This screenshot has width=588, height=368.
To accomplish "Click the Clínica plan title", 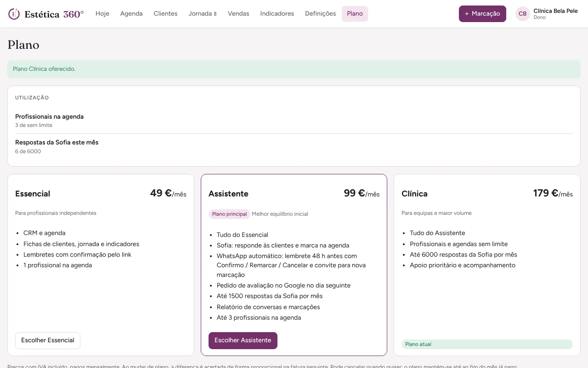I will point(414,194).
